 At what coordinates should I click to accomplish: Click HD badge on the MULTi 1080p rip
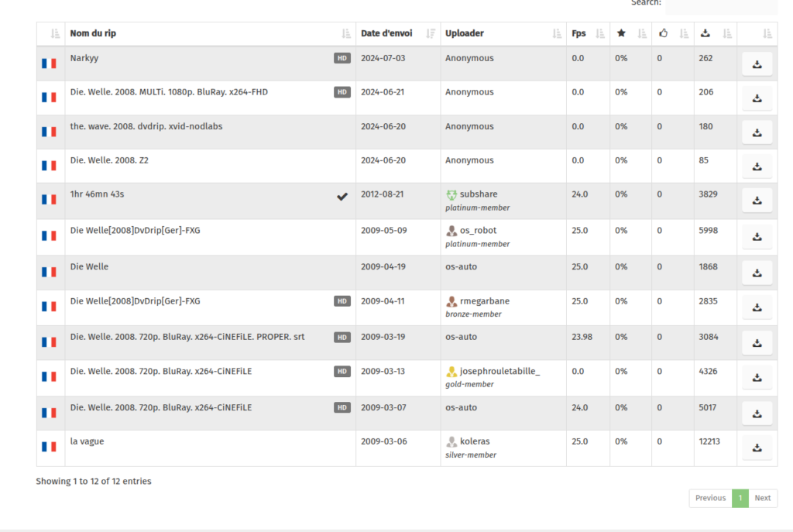coord(342,92)
